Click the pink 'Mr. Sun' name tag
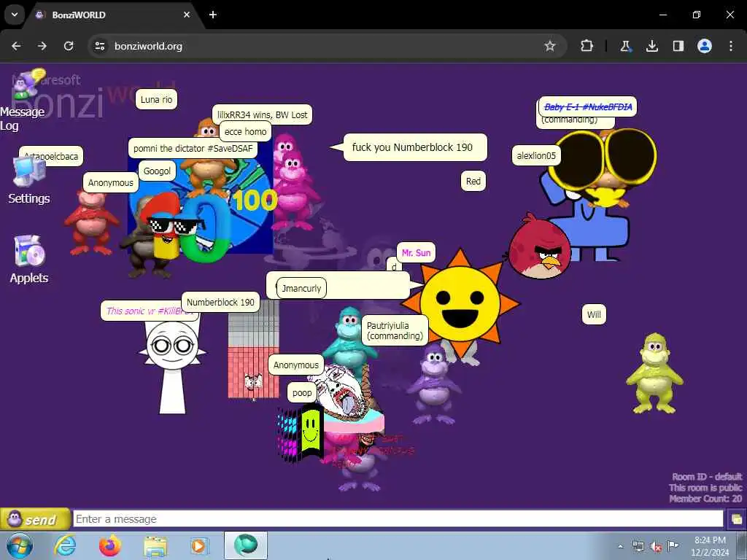Image resolution: width=747 pixels, height=560 pixels. tap(416, 252)
